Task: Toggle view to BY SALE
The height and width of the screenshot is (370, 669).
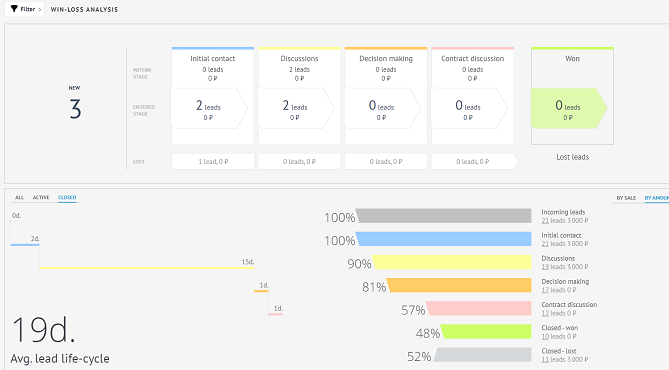Action: (626, 198)
